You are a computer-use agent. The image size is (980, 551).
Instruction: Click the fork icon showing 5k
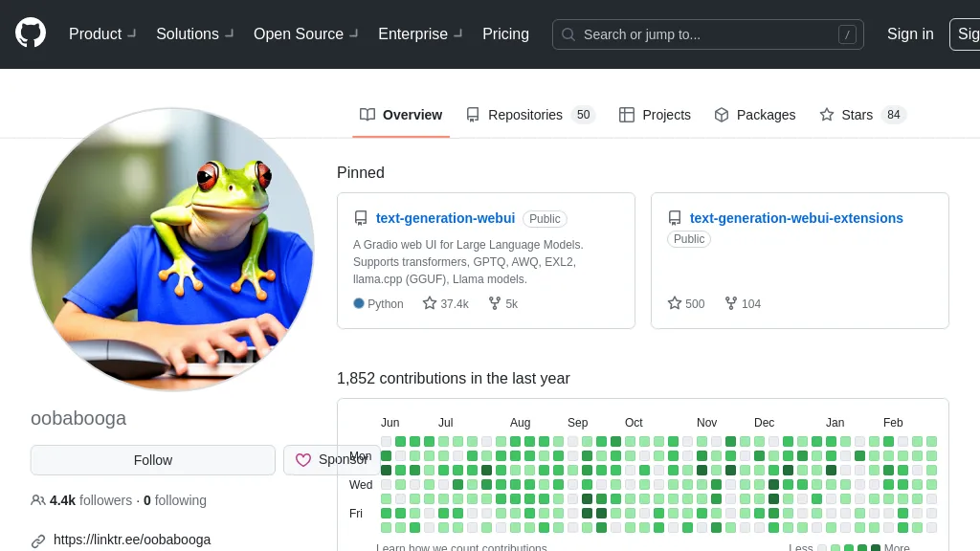pos(495,303)
